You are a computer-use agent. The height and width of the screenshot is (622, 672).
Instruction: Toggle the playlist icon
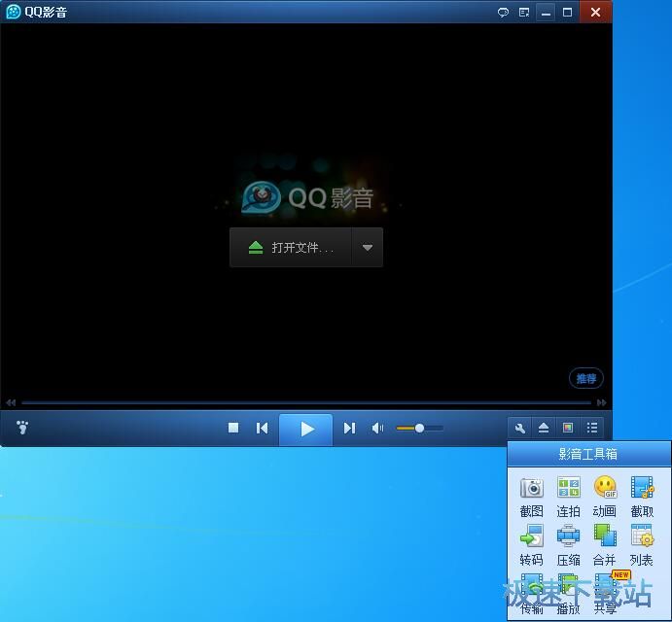[x=592, y=428]
